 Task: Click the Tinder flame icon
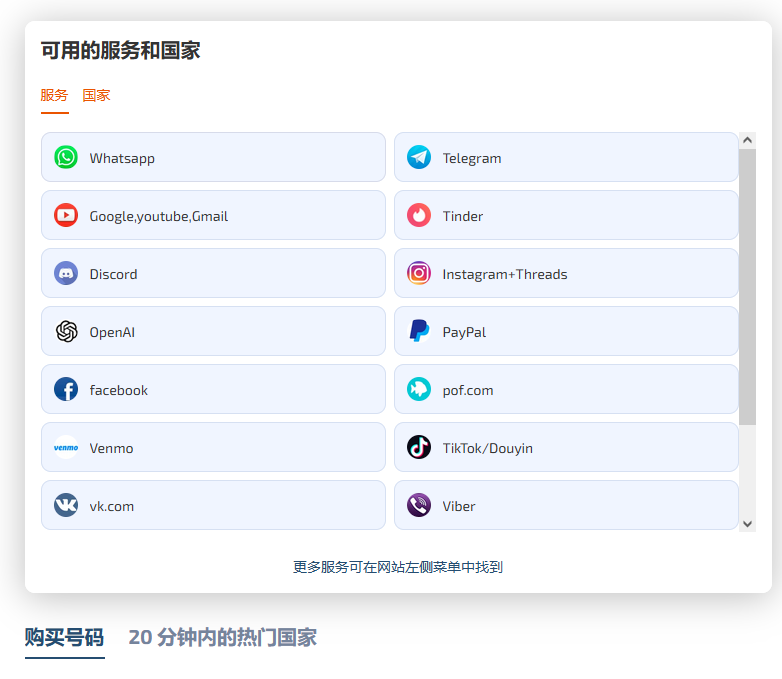pyautogui.click(x=419, y=215)
